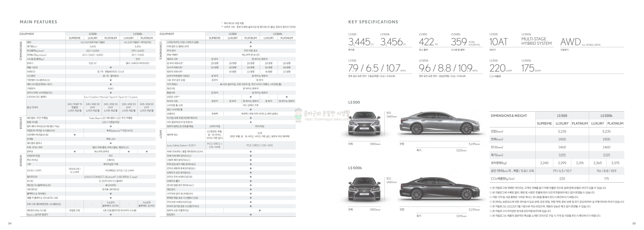Click the large AWD all wheel drive text
644x230 pixels.
point(571,41)
